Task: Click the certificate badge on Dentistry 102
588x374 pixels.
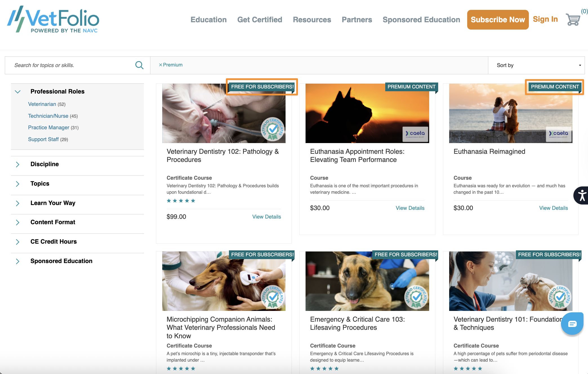Action: (272, 129)
